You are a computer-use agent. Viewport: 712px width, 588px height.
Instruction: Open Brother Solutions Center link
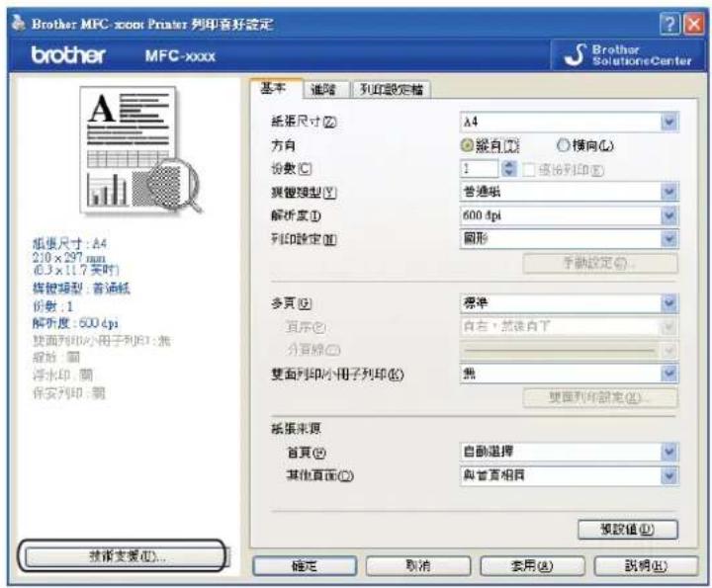[x=628, y=55]
